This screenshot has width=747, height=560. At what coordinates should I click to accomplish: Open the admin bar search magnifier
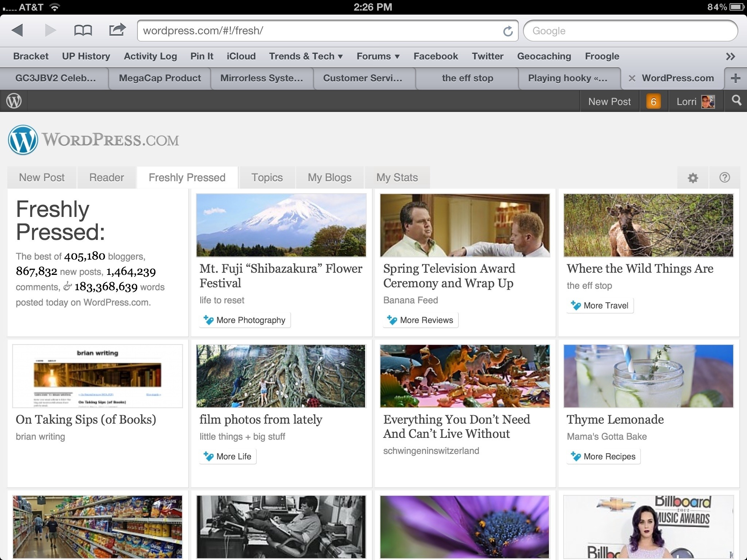coord(736,101)
